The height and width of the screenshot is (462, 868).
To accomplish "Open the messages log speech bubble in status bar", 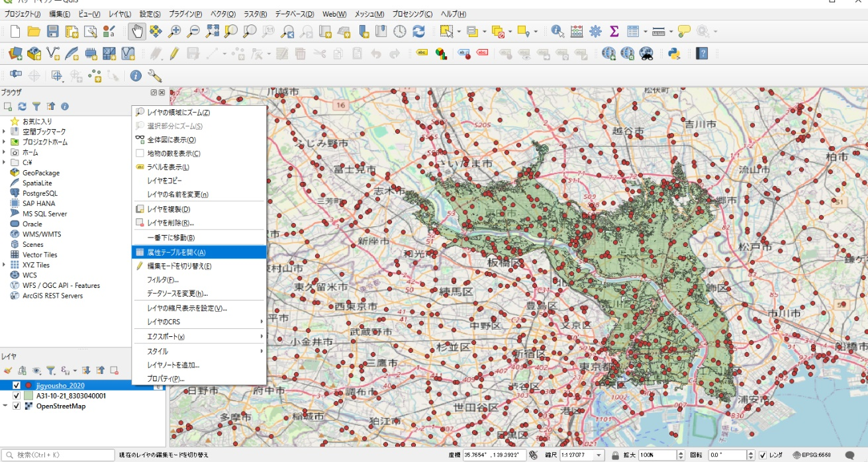I will [850, 455].
